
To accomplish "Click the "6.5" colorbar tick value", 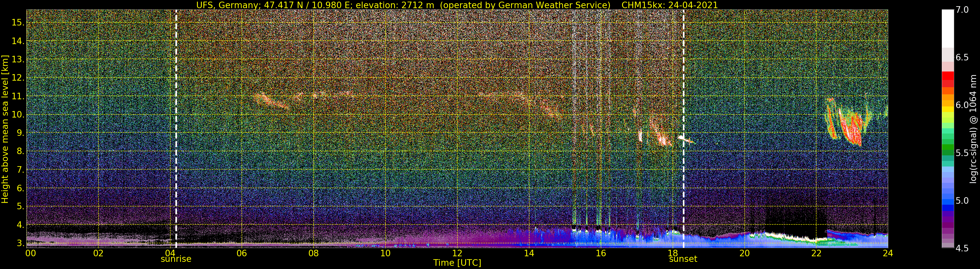I will coord(962,57).
